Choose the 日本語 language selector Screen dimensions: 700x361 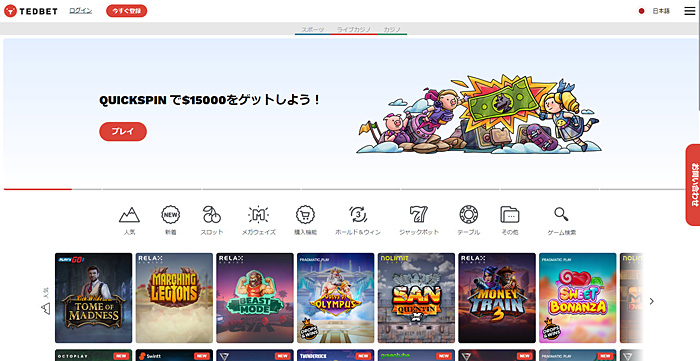tap(661, 11)
